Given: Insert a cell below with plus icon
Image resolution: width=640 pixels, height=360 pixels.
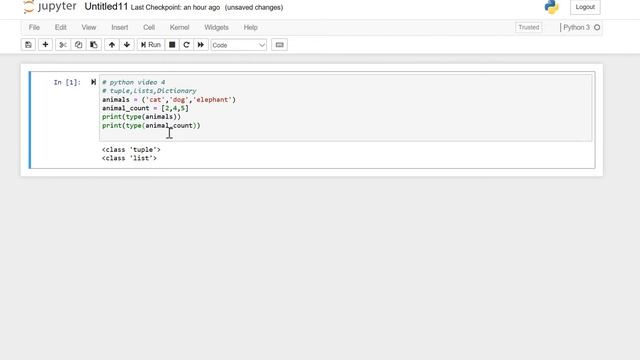Looking at the screenshot, I should (45, 45).
